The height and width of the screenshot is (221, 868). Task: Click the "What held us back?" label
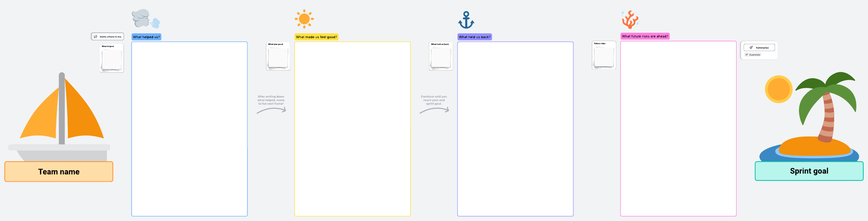(475, 37)
